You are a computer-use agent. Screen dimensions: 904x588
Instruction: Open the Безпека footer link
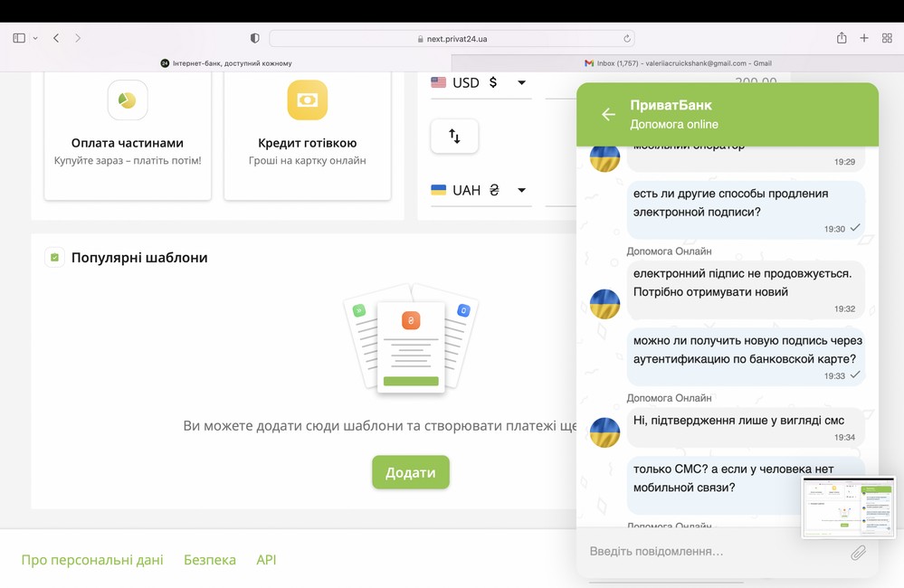(x=210, y=560)
